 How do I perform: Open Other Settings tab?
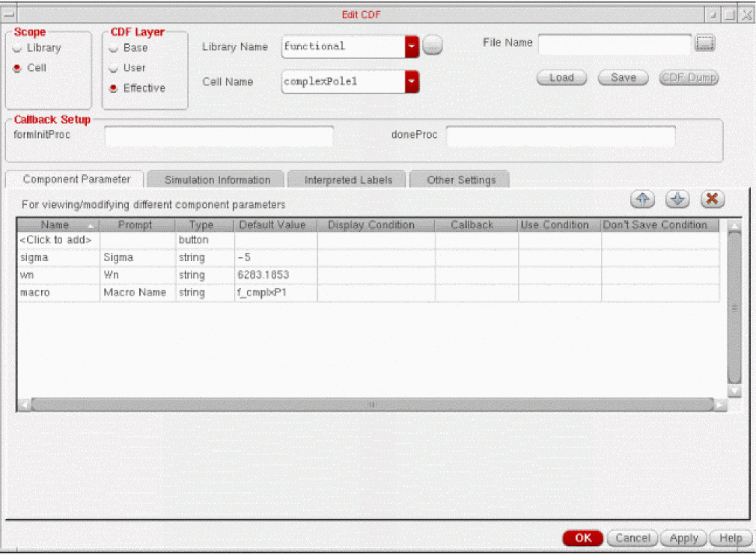coord(460,180)
